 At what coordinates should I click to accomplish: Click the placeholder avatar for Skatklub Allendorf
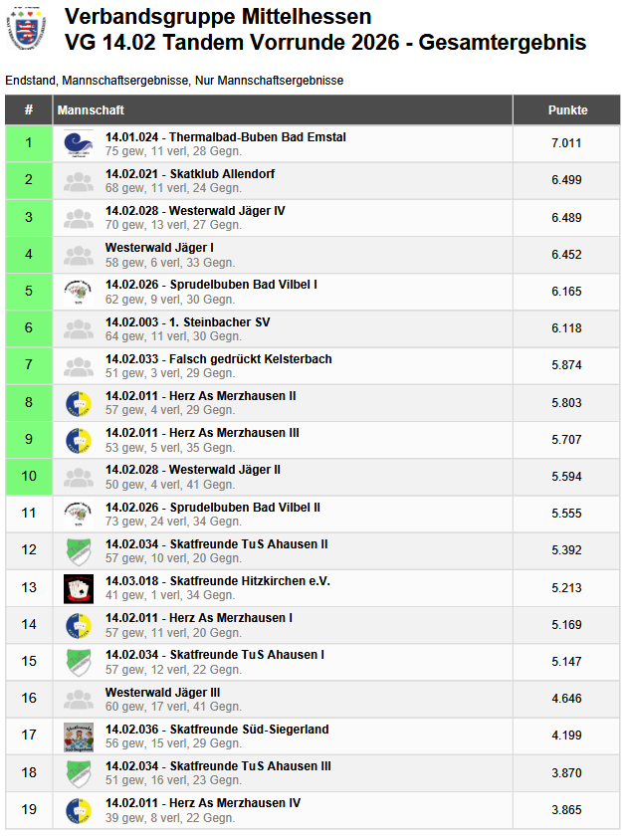(x=79, y=181)
